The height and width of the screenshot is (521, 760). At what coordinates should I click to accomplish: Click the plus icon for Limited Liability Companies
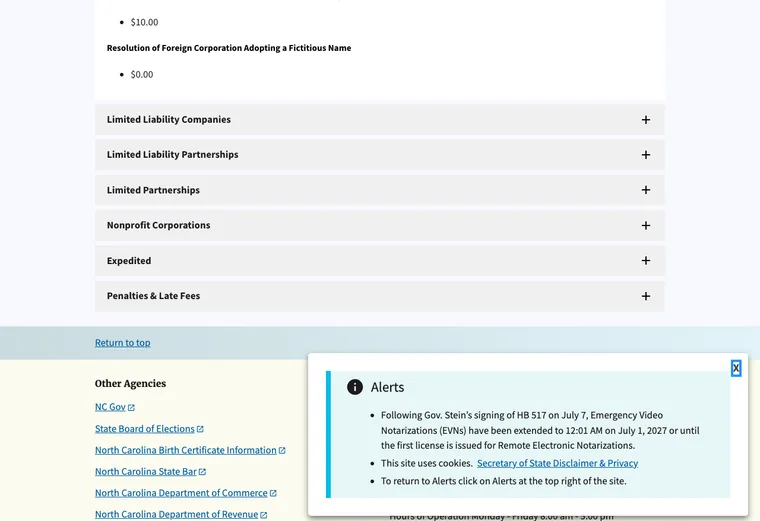tap(646, 120)
